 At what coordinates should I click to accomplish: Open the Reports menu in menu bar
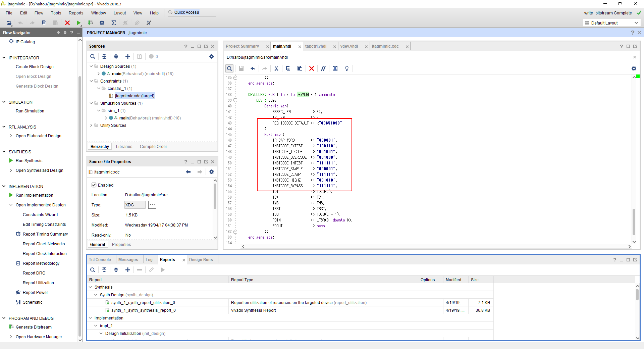pyautogui.click(x=76, y=13)
